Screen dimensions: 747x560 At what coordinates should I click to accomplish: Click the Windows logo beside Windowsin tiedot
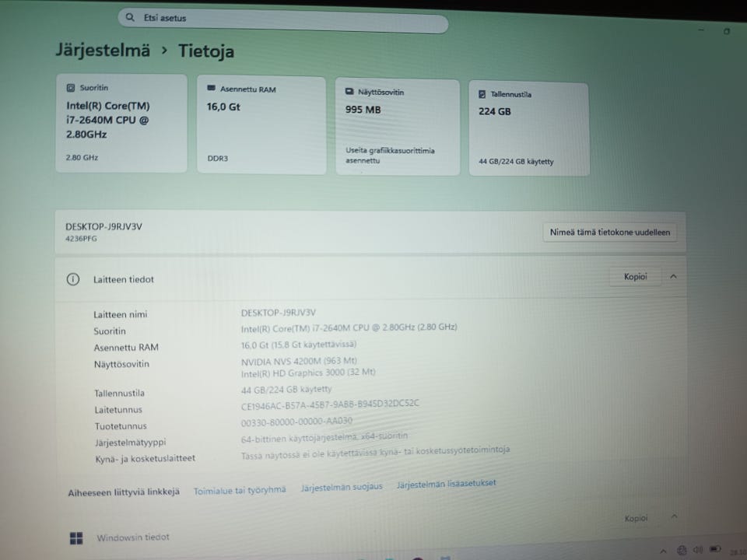(76, 538)
